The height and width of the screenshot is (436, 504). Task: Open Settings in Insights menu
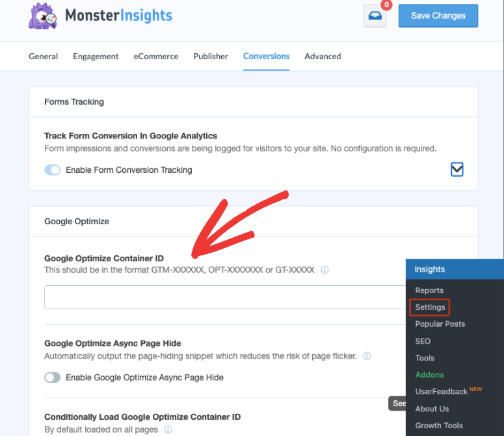pyautogui.click(x=430, y=307)
